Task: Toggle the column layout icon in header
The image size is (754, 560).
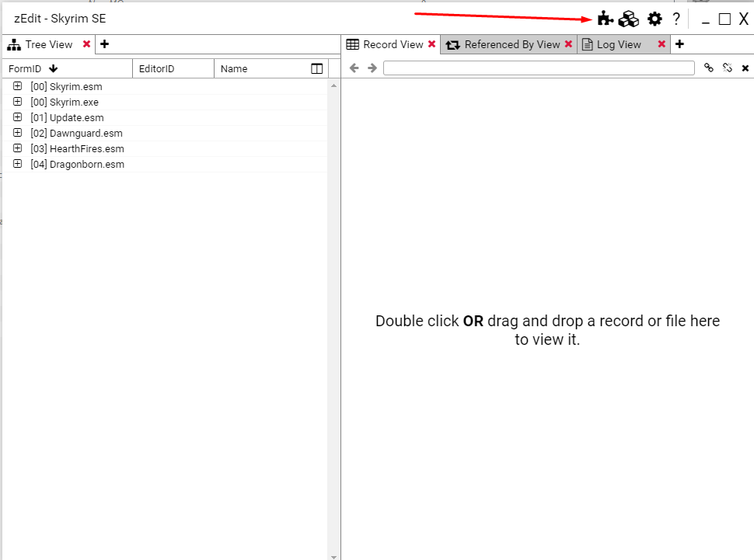Action: pyautogui.click(x=316, y=69)
